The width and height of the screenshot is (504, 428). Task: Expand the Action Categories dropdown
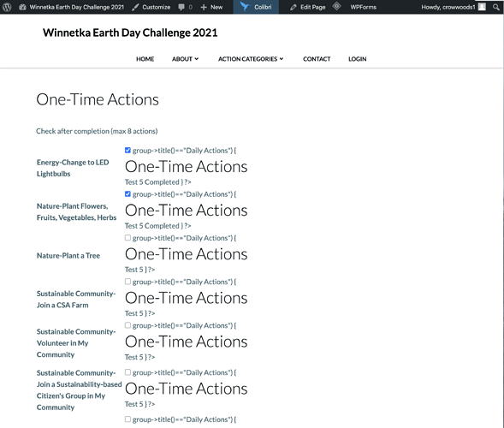pos(251,59)
